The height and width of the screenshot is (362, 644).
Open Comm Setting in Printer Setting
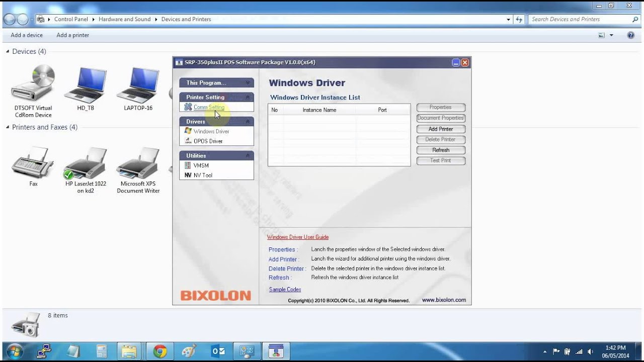click(x=209, y=107)
